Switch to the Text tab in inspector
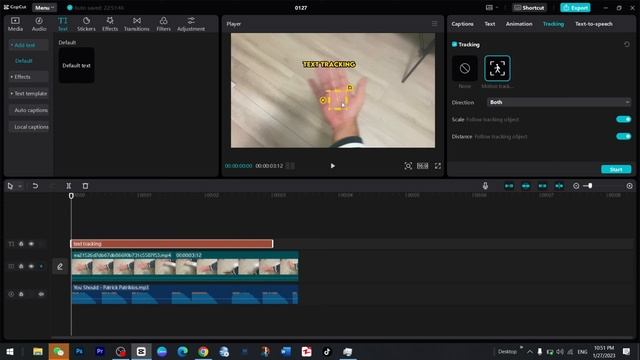This screenshot has height=360, width=640. (x=490, y=24)
